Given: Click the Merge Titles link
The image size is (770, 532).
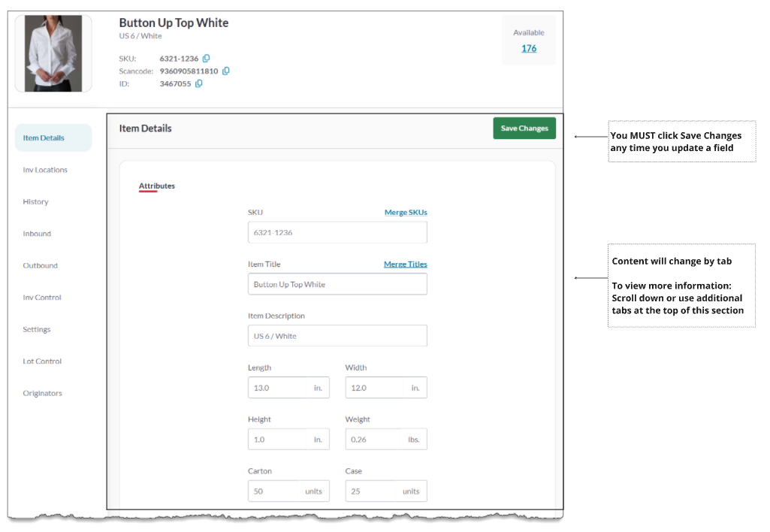Looking at the screenshot, I should pos(405,264).
